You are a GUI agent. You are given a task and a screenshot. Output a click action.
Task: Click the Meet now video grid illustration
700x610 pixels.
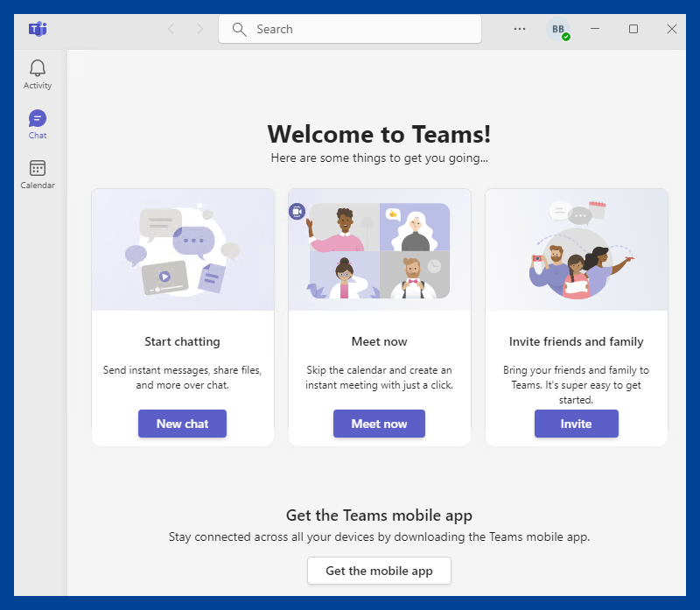pos(380,249)
